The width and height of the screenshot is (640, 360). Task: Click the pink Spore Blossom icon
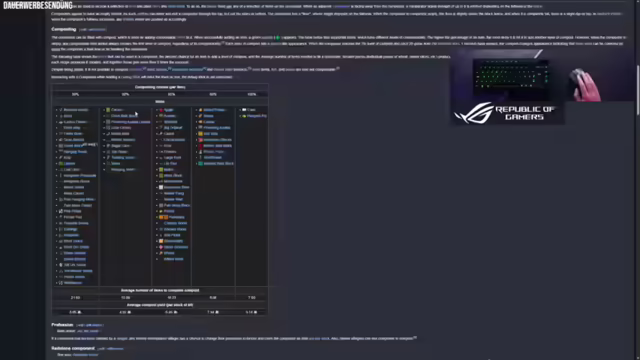coord(161,247)
